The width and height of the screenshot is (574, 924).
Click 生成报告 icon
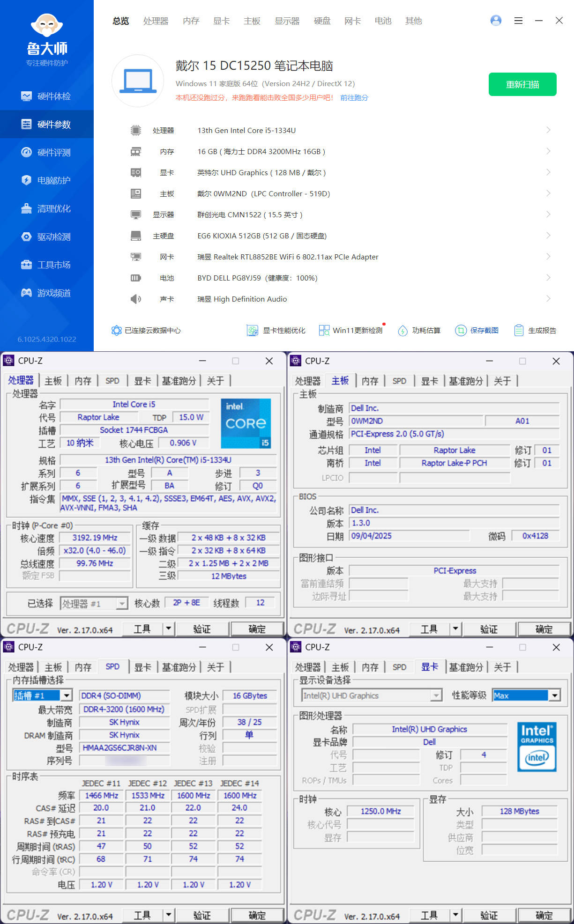(519, 331)
